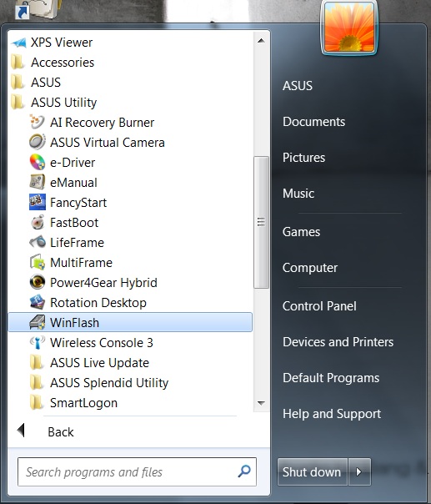Expand the ASUS Live Update folder
The height and width of the screenshot is (504, 431).
click(89, 363)
